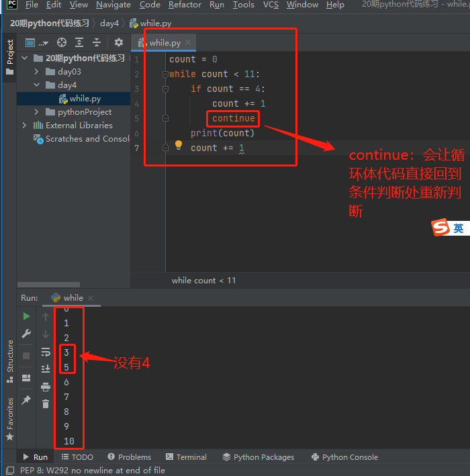Click the Select Opened File locate icon
Screen dimensions: 470x476
point(62,42)
